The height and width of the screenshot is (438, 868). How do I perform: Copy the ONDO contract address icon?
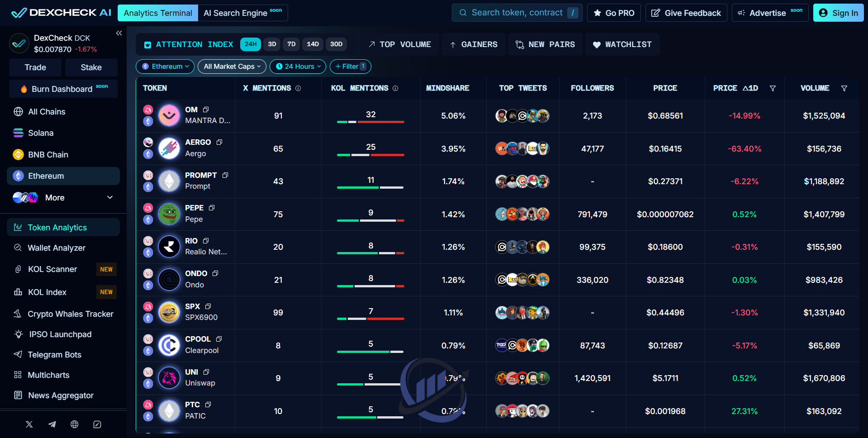click(215, 273)
